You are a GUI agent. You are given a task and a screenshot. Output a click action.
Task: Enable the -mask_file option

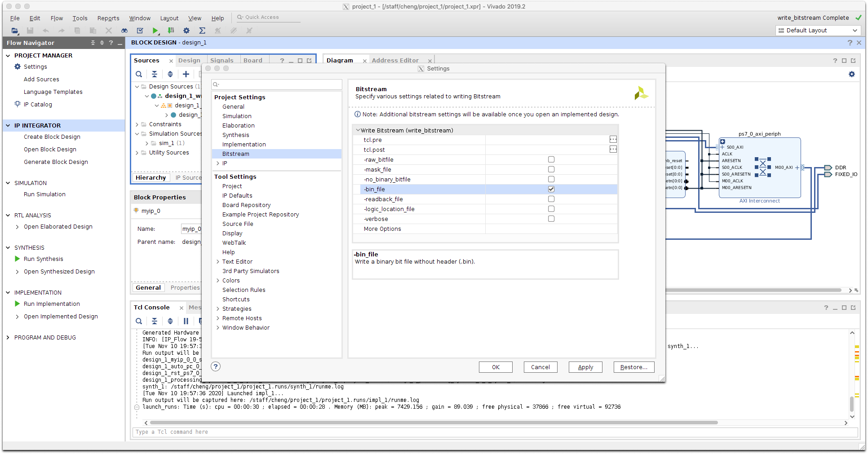coord(551,169)
